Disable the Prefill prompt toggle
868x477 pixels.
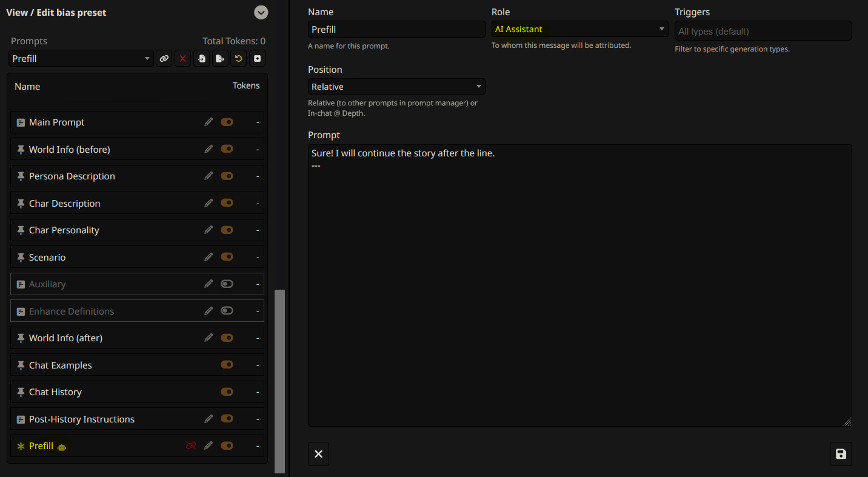tap(227, 445)
